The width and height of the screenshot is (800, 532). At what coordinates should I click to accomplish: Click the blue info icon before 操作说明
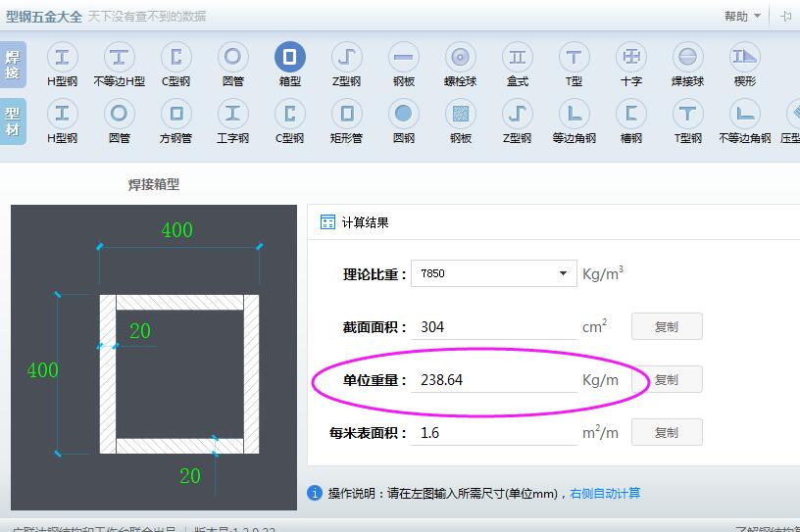(315, 493)
